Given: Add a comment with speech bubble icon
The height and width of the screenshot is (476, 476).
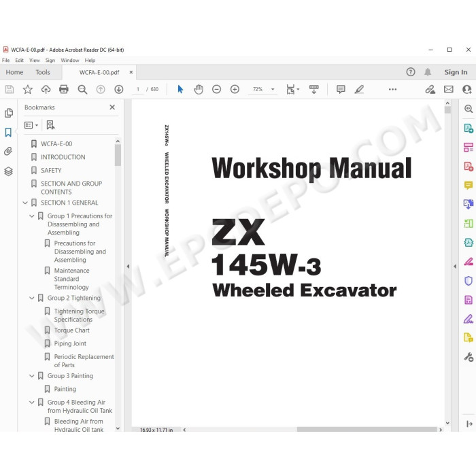Looking at the screenshot, I should pos(341,89).
